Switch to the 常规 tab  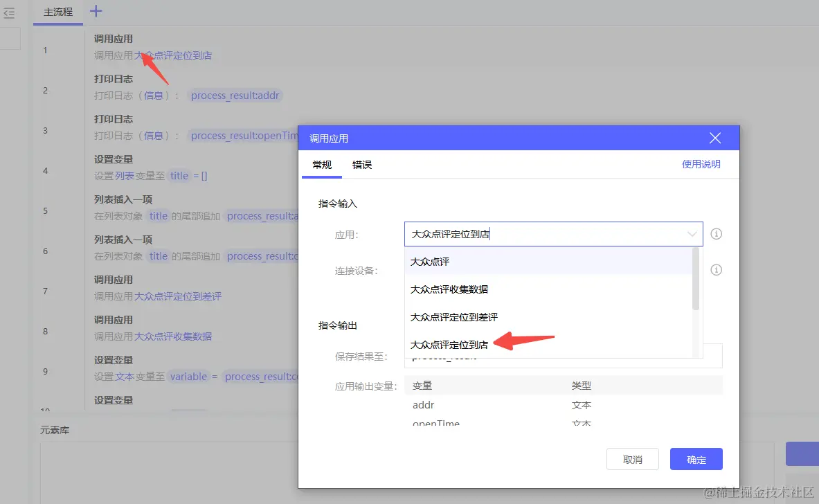[322, 165]
